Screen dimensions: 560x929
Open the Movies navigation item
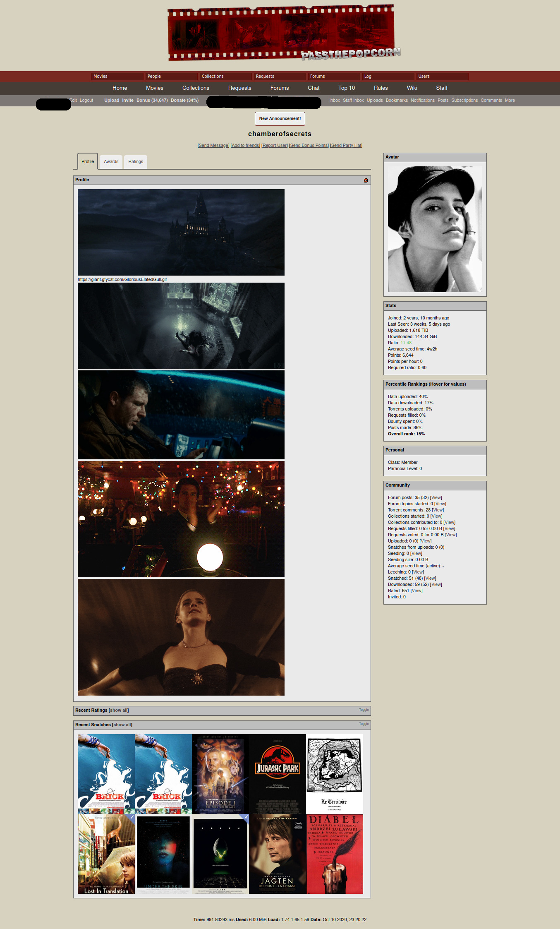pyautogui.click(x=155, y=88)
